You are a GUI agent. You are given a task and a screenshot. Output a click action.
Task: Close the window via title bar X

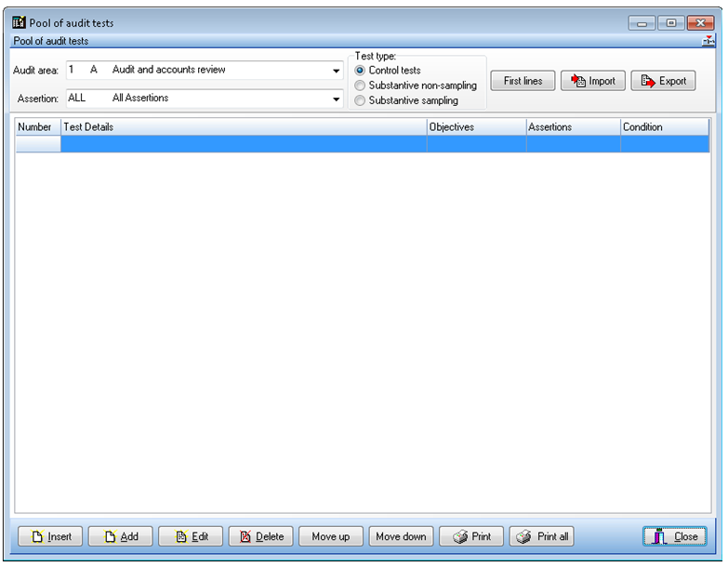click(700, 22)
